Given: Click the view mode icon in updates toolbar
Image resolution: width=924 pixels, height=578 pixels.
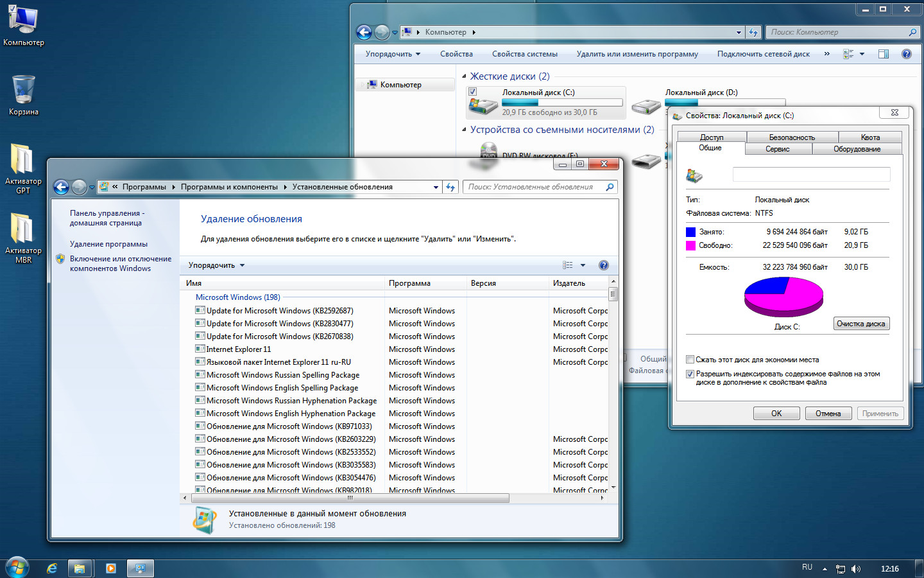Looking at the screenshot, I should click(x=568, y=265).
